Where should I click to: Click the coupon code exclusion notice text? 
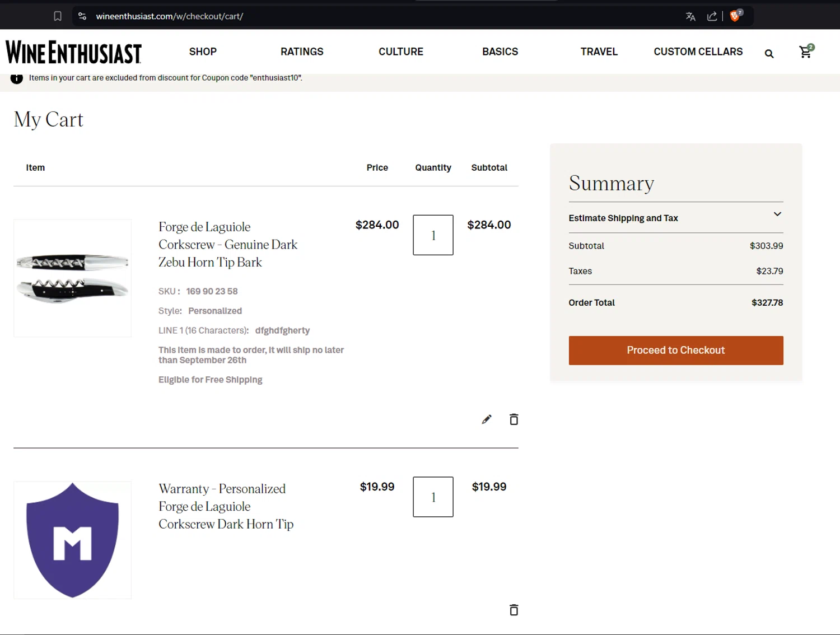pyautogui.click(x=166, y=78)
